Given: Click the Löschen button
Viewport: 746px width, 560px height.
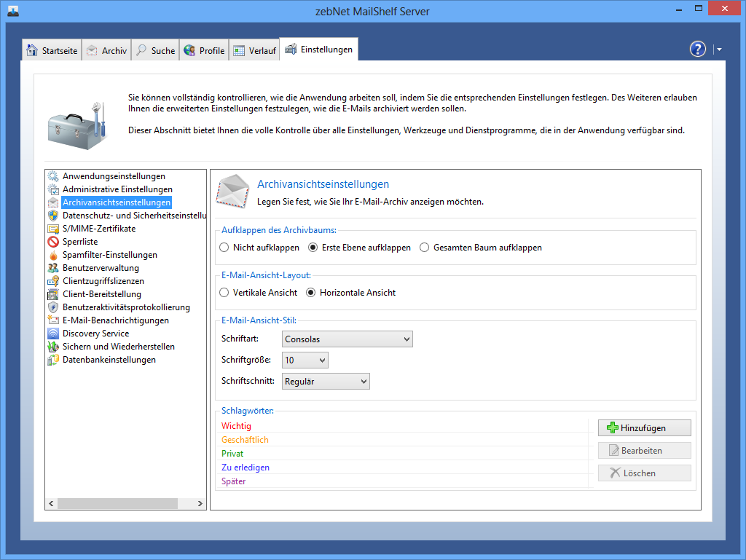Looking at the screenshot, I should (x=645, y=473).
